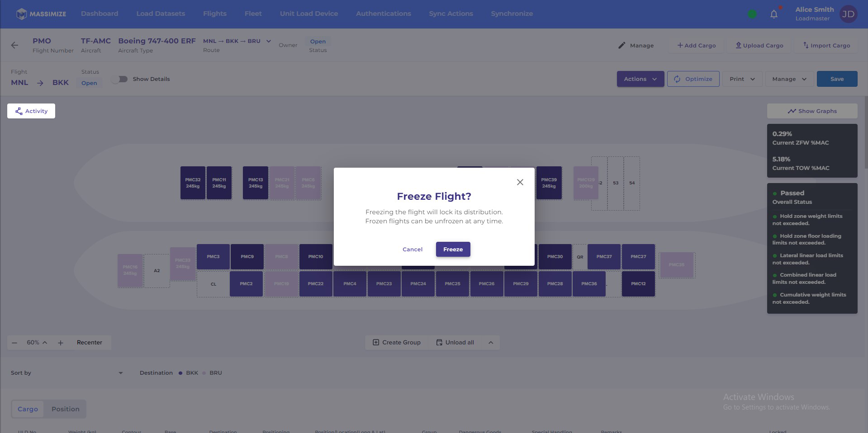Close the Freeze Flight dialog with X

click(520, 182)
